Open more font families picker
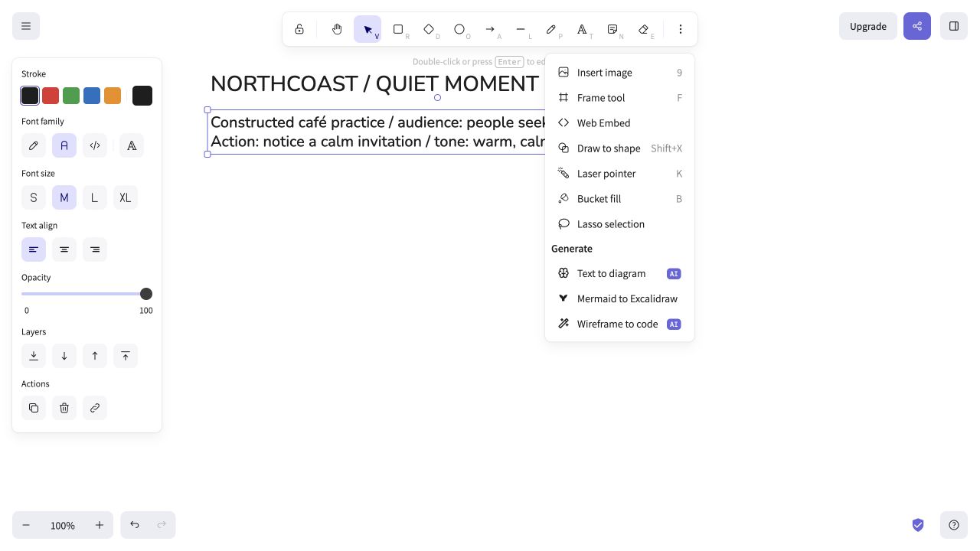Viewport: 980px width, 551px height. [132, 145]
